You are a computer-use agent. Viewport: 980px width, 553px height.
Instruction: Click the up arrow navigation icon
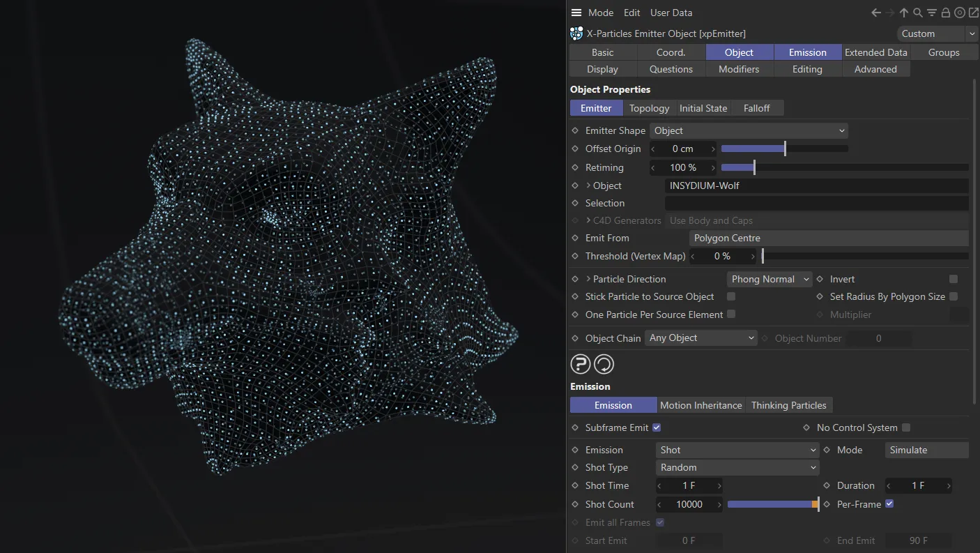pos(904,13)
